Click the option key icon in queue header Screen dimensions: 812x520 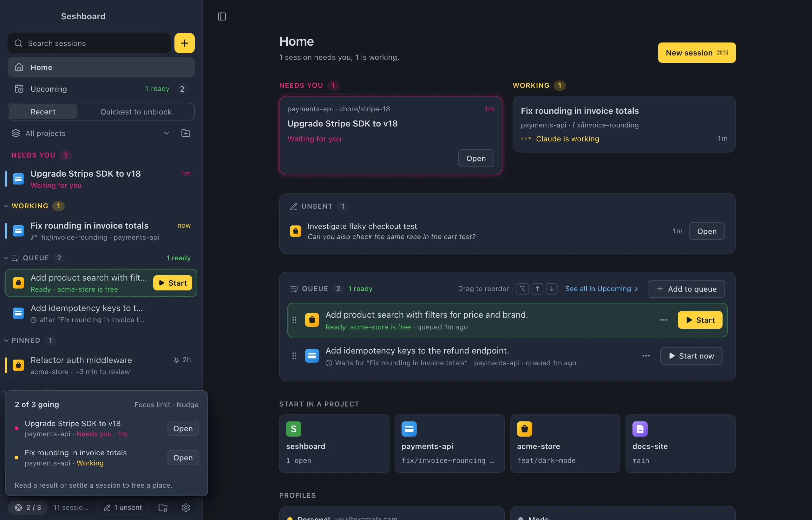coord(522,289)
